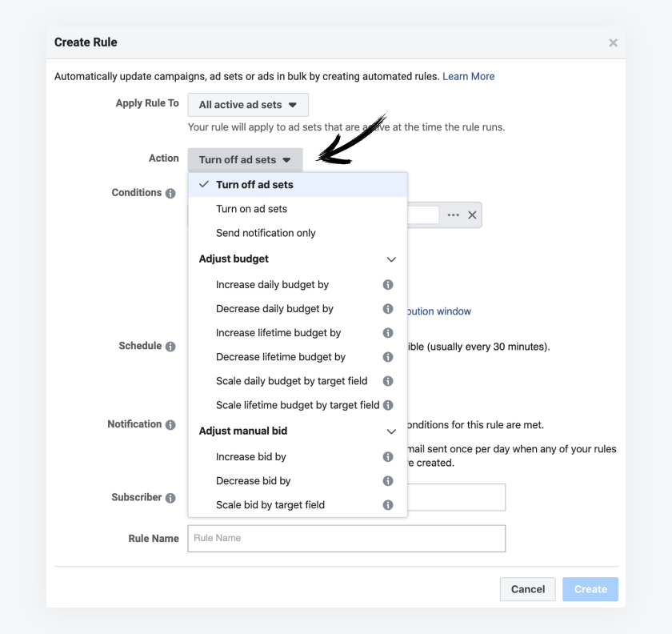Open the condition's three-dot options
The height and width of the screenshot is (634, 672).
454,215
